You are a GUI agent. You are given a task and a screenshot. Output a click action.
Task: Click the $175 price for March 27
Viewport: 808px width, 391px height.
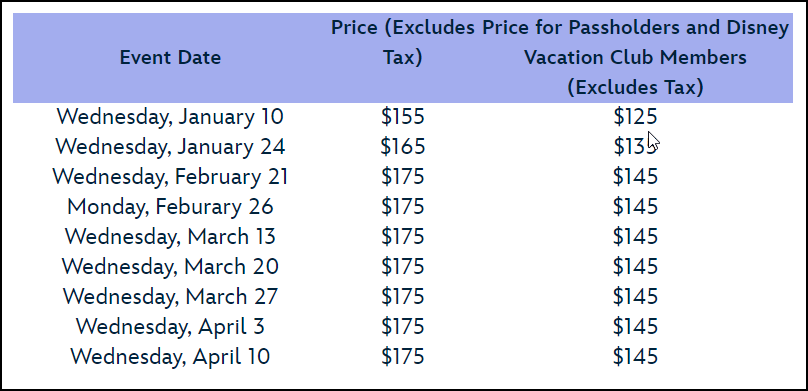click(x=402, y=296)
